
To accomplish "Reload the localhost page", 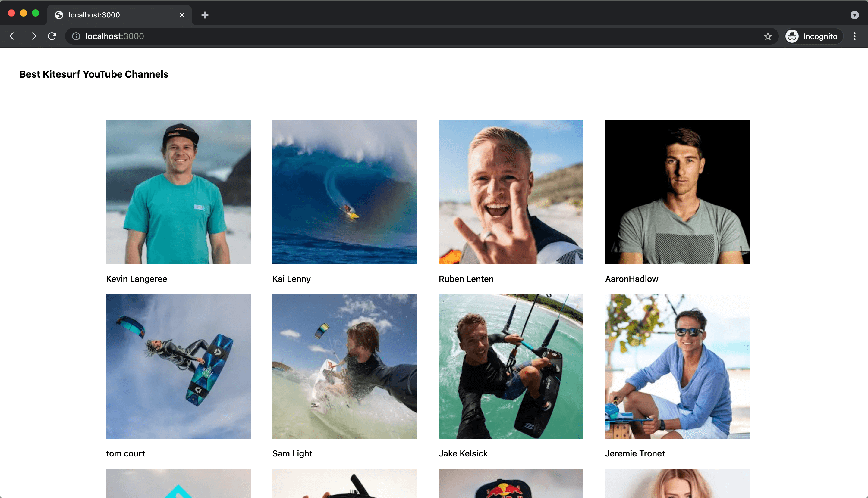I will (x=52, y=36).
